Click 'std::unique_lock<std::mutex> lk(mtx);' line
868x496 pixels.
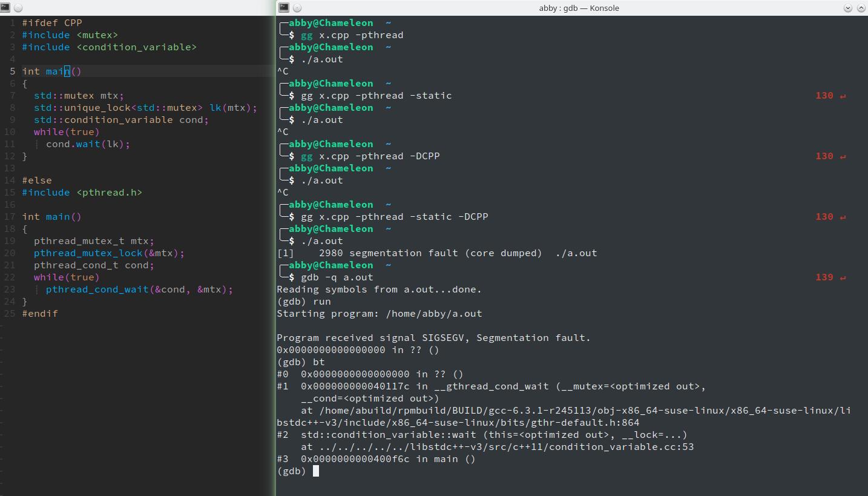point(145,108)
